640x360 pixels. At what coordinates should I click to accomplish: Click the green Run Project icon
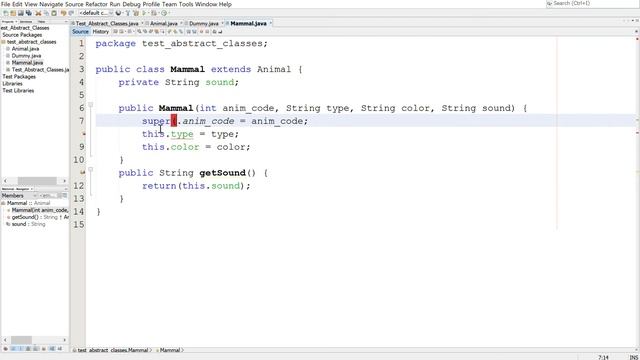tap(144, 13)
